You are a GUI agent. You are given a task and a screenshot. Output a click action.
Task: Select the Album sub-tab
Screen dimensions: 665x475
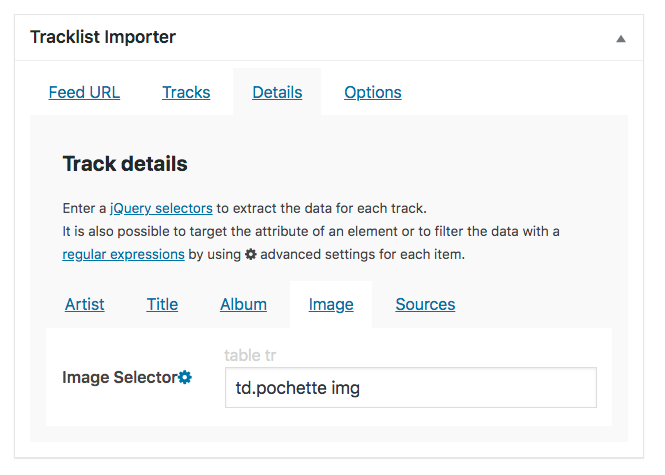pos(243,304)
